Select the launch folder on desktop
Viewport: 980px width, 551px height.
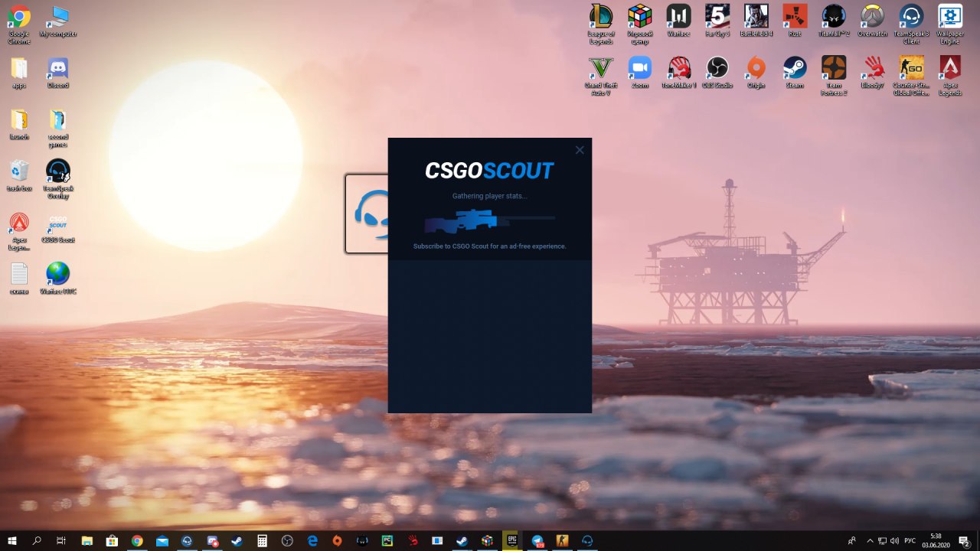click(19, 125)
